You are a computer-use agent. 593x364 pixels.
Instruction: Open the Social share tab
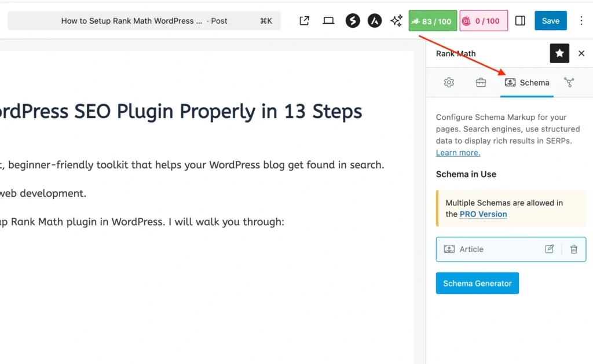point(569,83)
